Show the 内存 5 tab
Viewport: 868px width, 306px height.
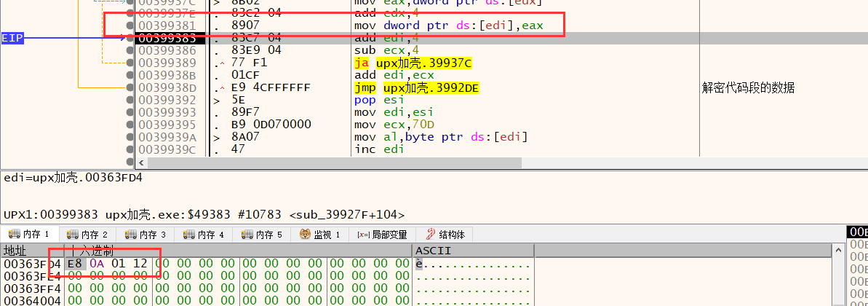tap(261, 235)
